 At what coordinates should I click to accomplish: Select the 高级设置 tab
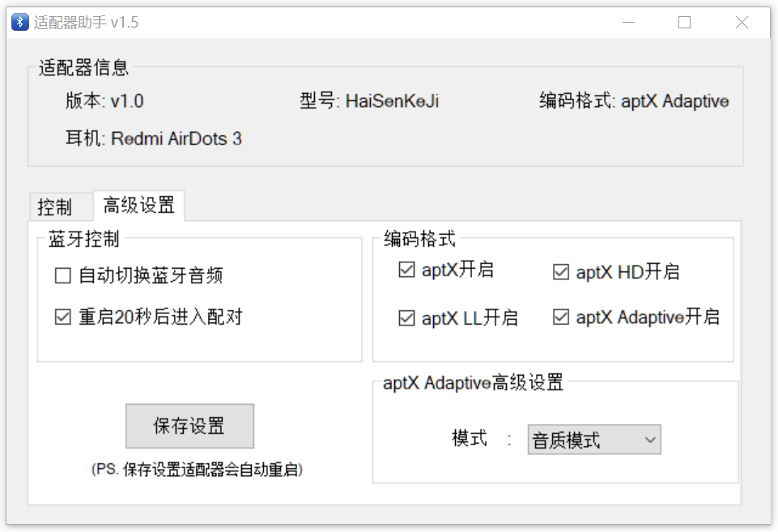click(x=138, y=206)
